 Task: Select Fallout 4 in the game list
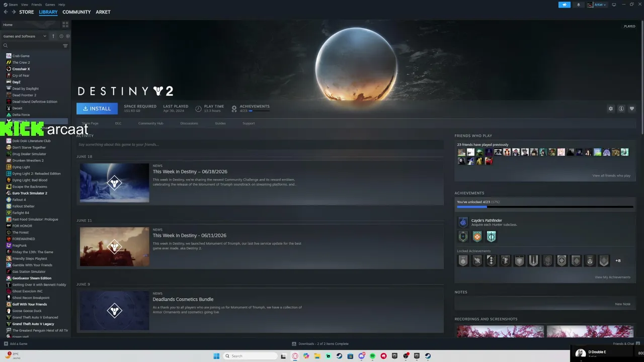tap(19, 200)
